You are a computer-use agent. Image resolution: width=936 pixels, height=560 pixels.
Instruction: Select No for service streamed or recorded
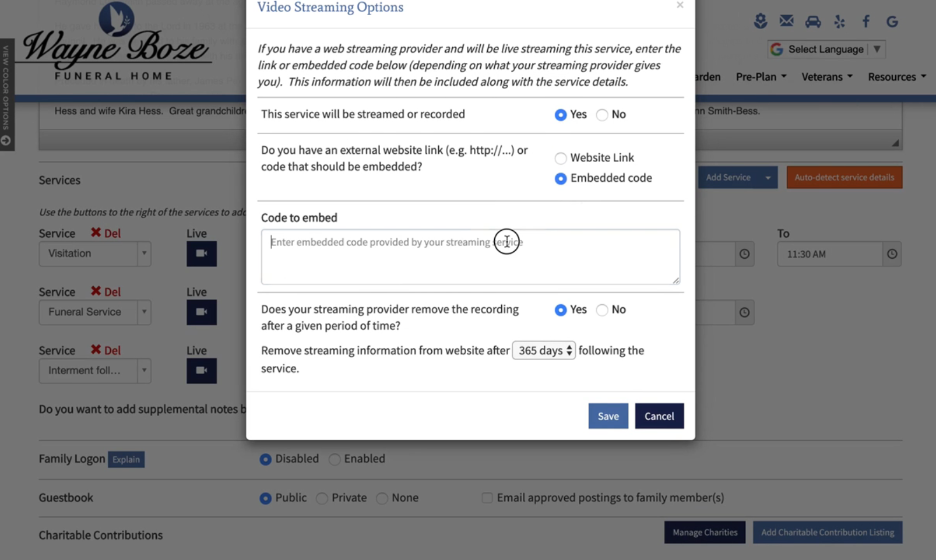click(602, 115)
